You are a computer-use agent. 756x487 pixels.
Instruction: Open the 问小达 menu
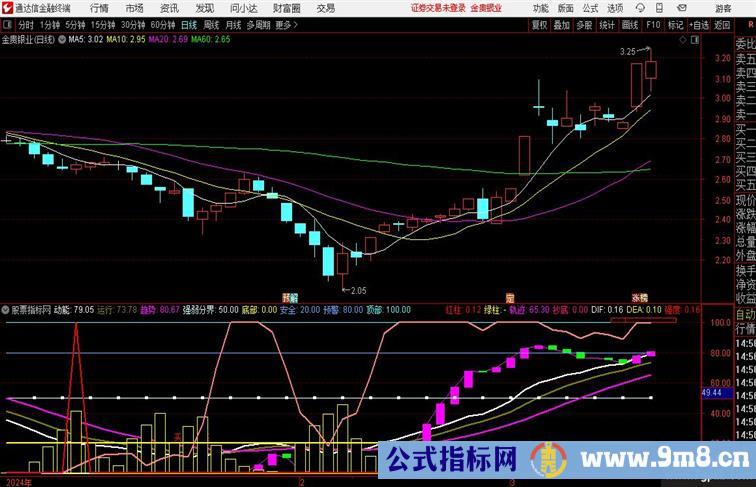[243, 8]
